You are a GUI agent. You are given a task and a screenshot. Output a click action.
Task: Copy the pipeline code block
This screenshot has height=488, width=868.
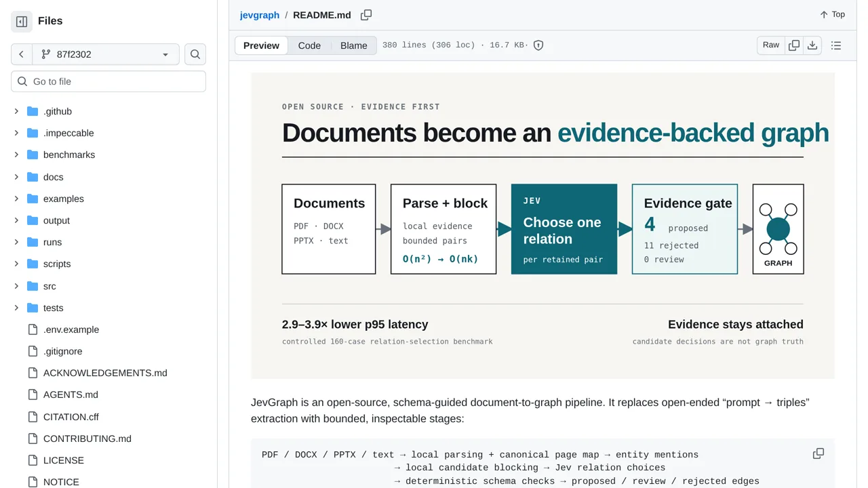[818, 453]
